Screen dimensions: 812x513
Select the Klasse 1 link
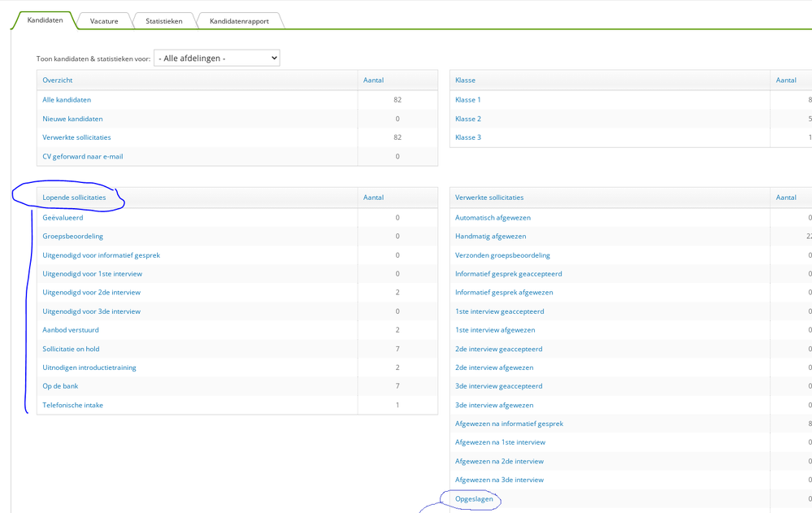click(468, 99)
